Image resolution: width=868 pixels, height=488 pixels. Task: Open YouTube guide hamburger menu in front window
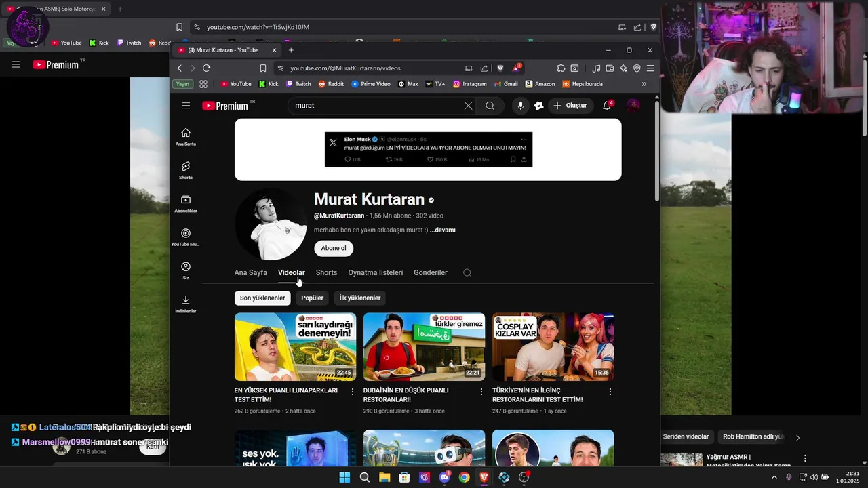click(x=186, y=106)
